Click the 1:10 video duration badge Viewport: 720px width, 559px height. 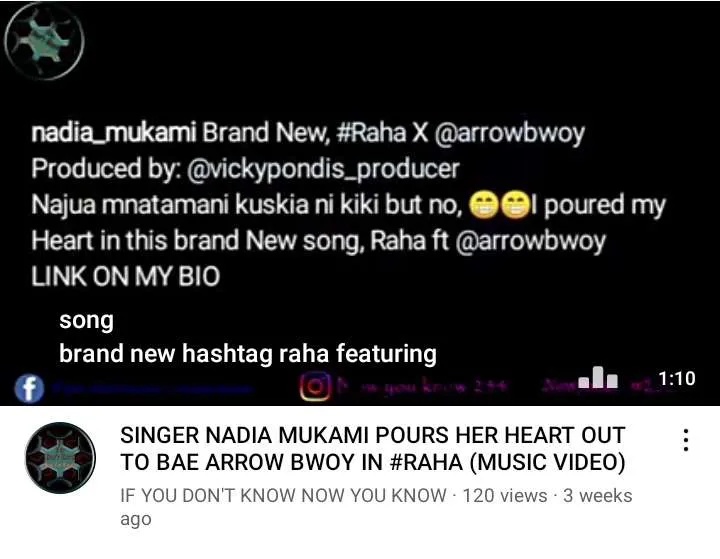(677, 378)
